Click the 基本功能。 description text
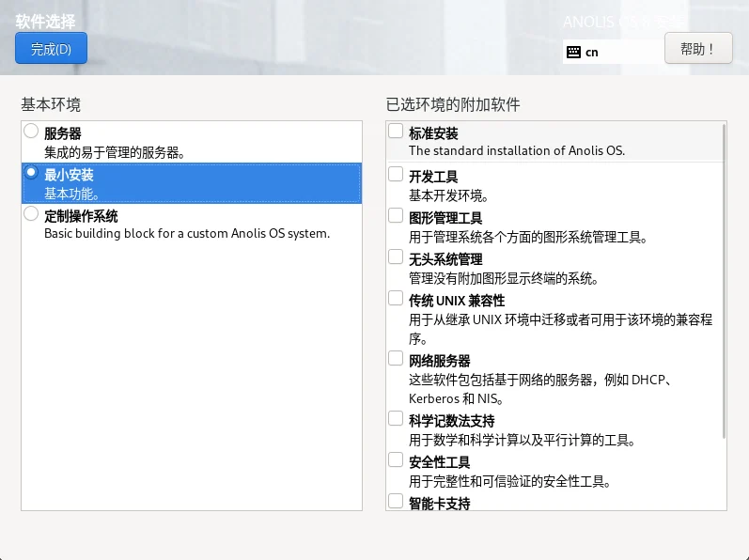The image size is (749, 560). coord(71,194)
